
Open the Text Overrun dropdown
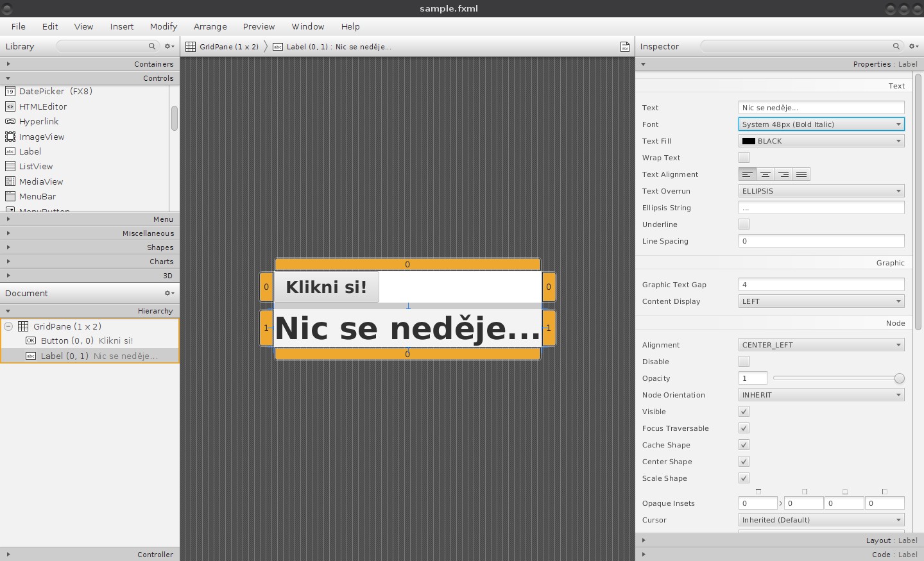821,190
